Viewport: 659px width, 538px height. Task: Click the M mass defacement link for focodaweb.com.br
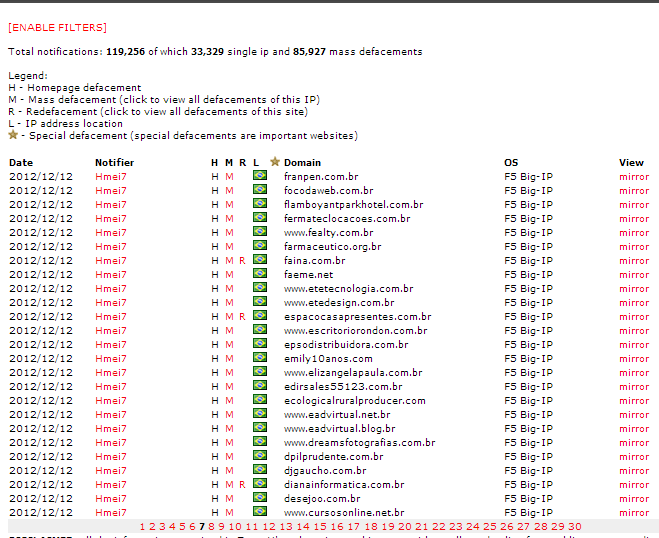(229, 191)
